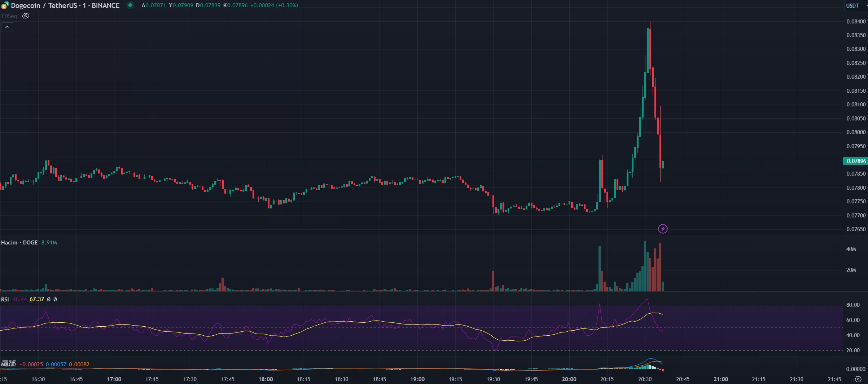Image resolution: width=868 pixels, height=384 pixels.
Task: Click the current price label 0.07896
Action: click(855, 161)
